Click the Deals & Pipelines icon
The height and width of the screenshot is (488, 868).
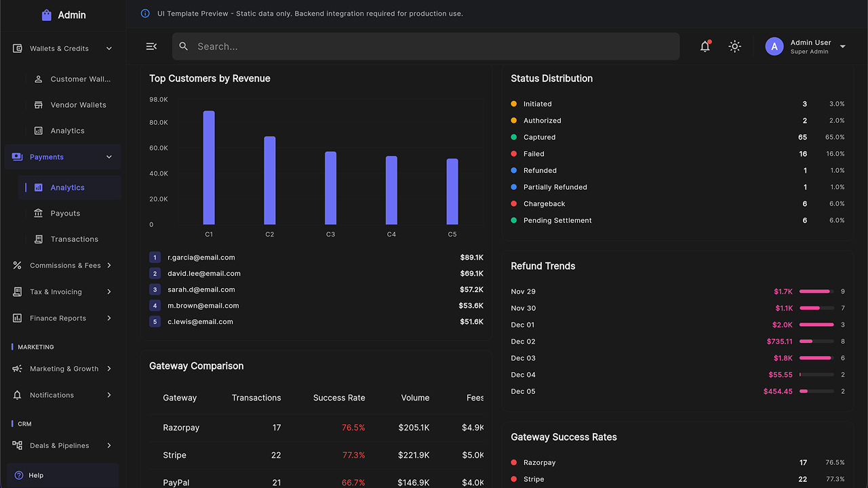click(18, 445)
